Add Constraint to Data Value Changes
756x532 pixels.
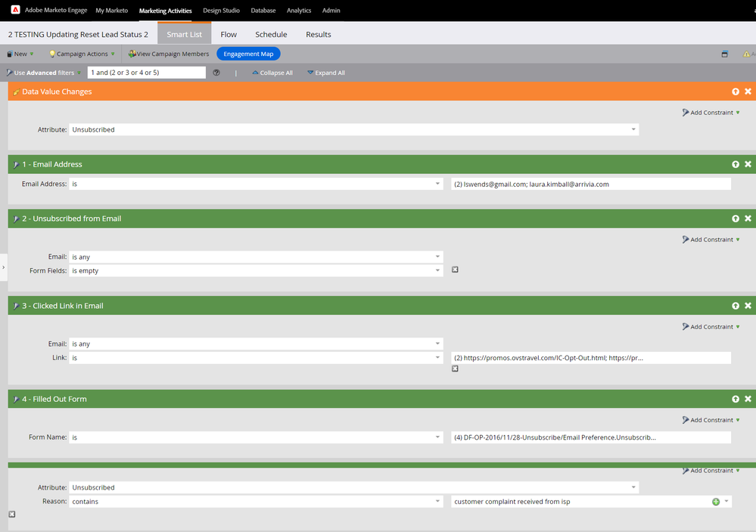(711, 113)
